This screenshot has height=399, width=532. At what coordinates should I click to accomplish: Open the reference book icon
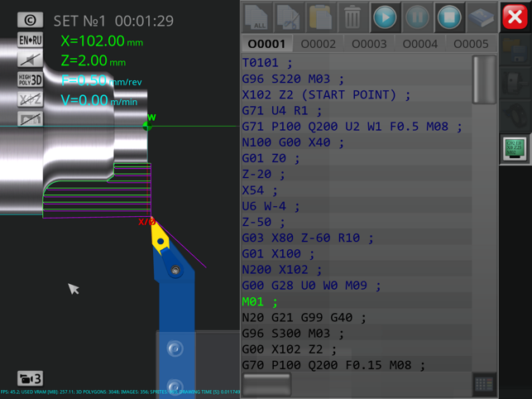pyautogui.click(x=482, y=17)
